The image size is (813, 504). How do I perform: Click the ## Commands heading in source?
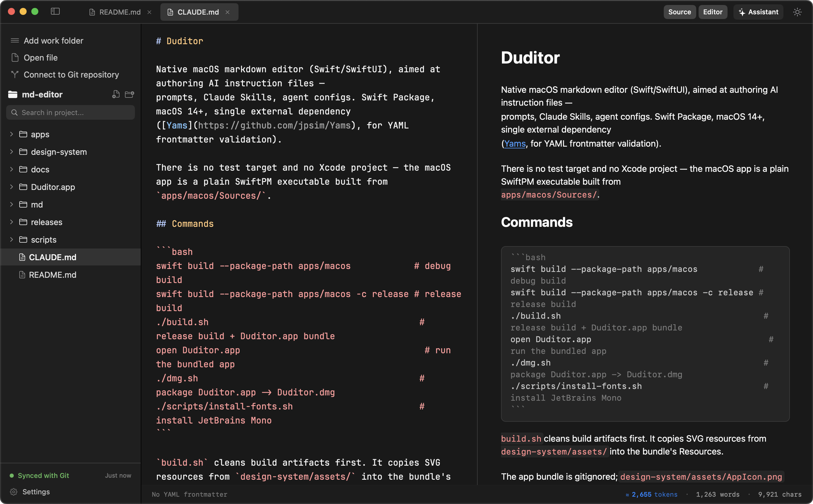pos(185,224)
